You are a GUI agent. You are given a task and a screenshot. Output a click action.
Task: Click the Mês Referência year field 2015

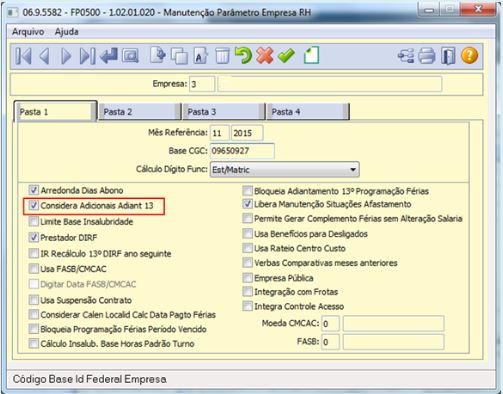247,133
